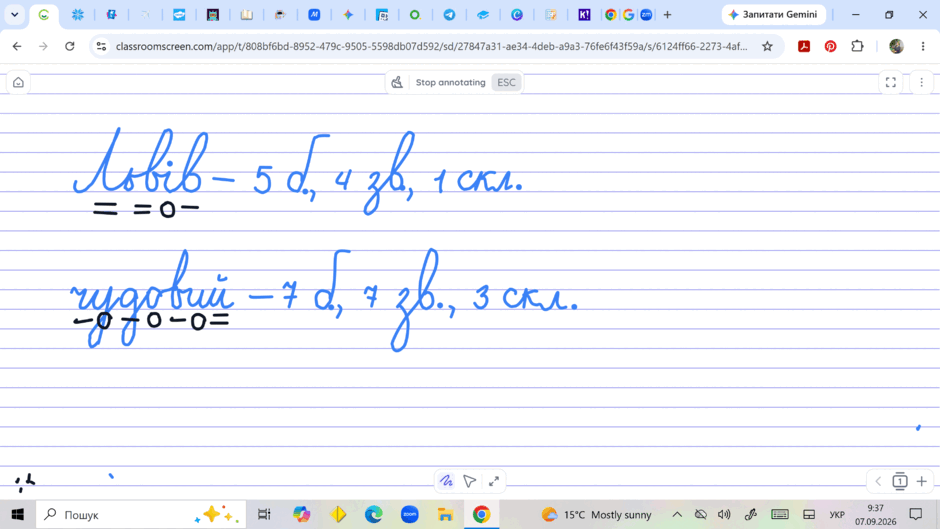Open the Classroomscreen three-dot options menu

click(x=921, y=83)
